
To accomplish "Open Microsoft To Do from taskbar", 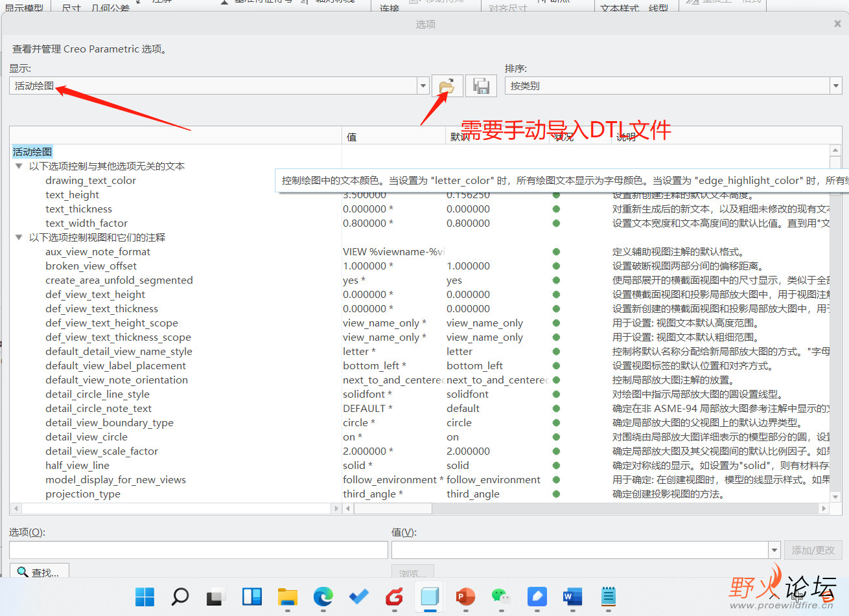I will point(358,597).
